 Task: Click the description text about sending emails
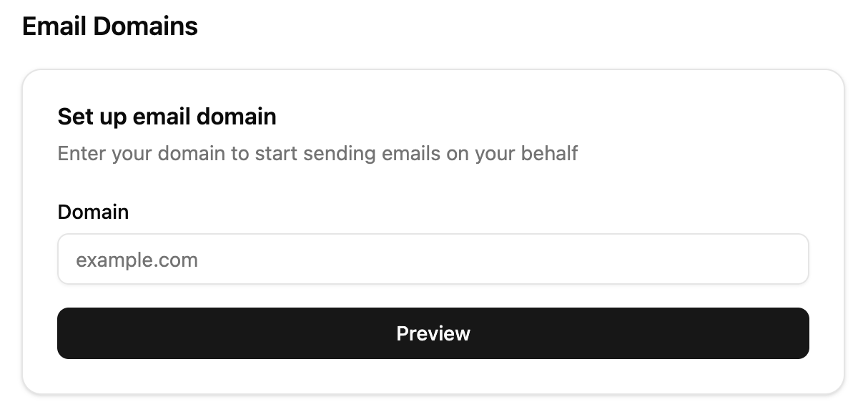317,153
